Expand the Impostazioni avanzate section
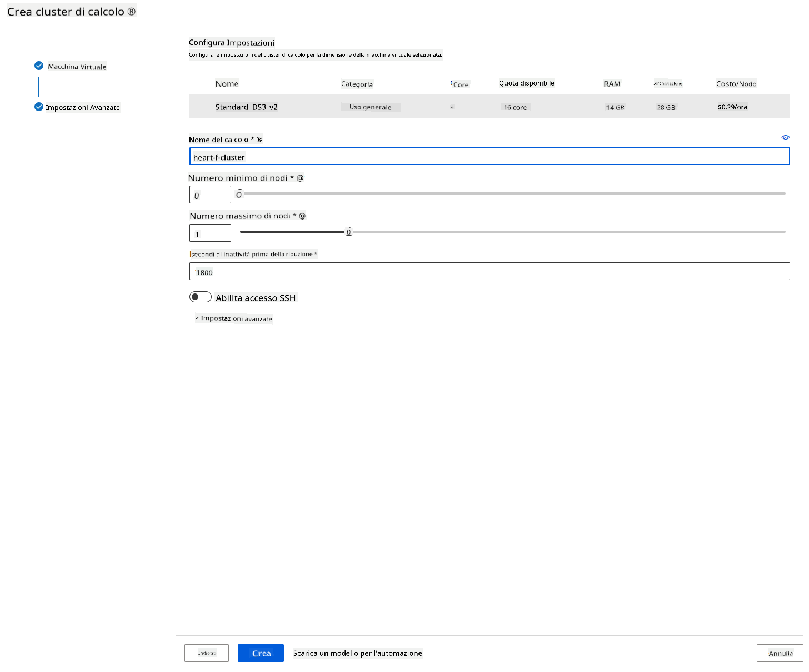The width and height of the screenshot is (809, 672). click(234, 318)
